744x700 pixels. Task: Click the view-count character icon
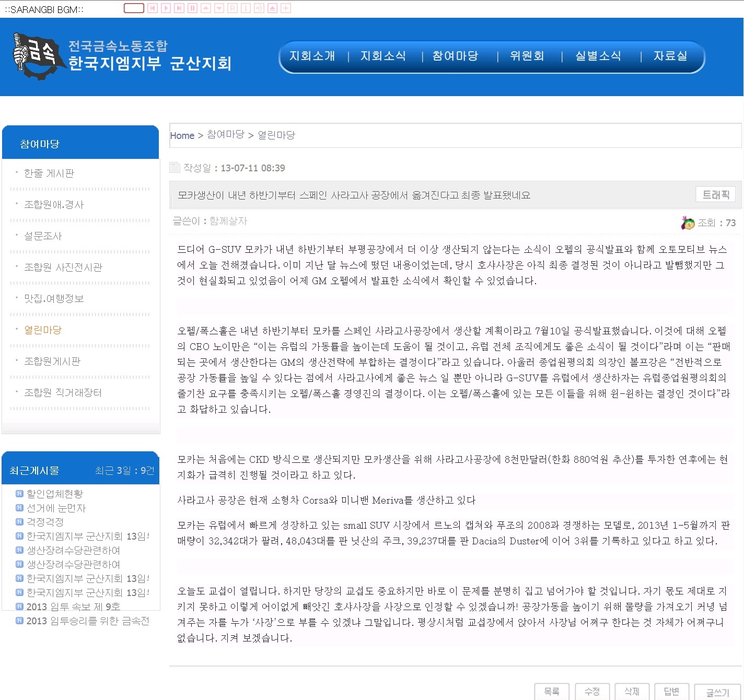coord(688,223)
